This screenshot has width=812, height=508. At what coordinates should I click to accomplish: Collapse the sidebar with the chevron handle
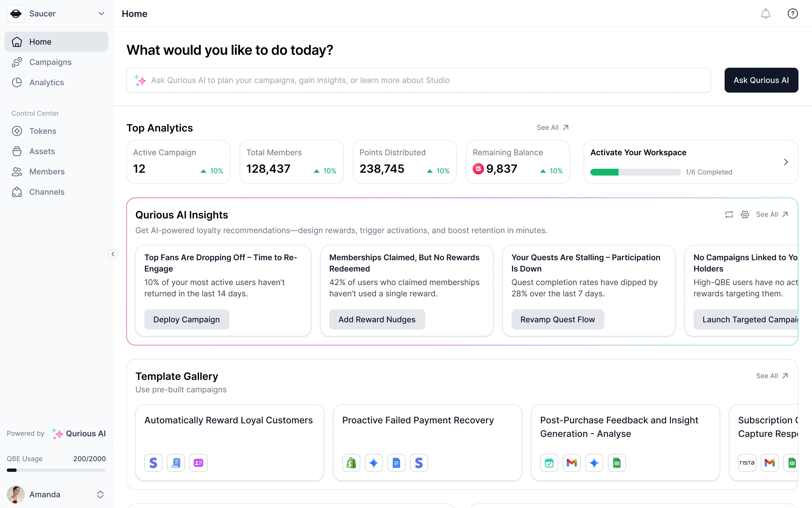(x=113, y=254)
